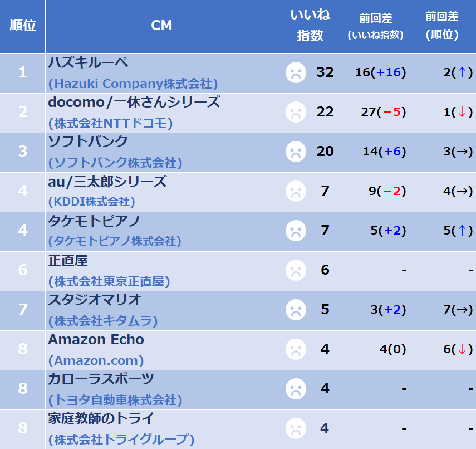
Task: Click the 株式会社NTTドコモ company name
Action: tap(110, 123)
